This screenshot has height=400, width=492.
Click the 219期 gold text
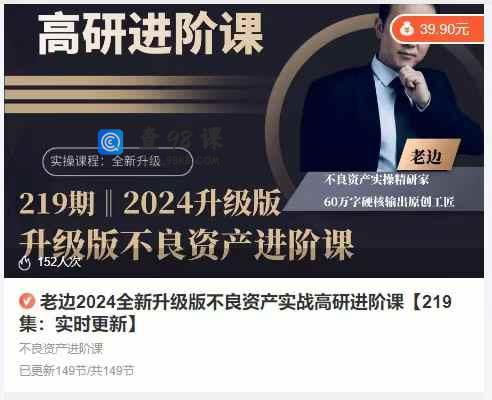pos(57,203)
